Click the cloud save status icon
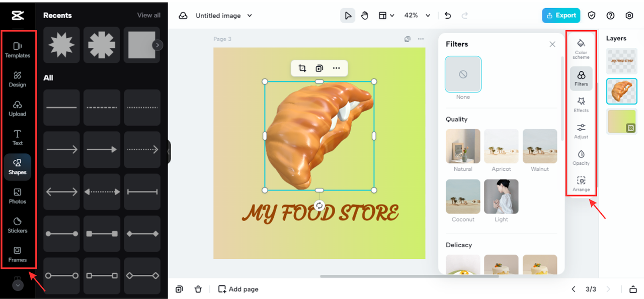The height and width of the screenshot is (299, 644). click(184, 16)
